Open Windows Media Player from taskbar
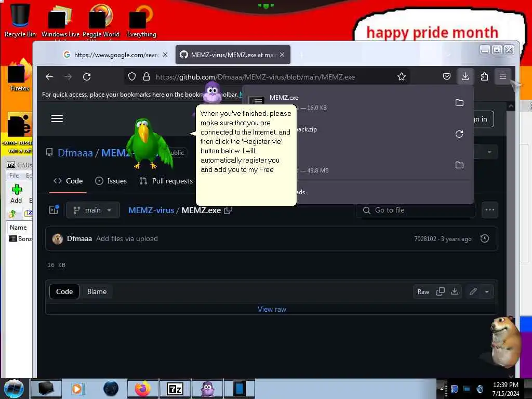The height and width of the screenshot is (399, 532). [x=77, y=389]
